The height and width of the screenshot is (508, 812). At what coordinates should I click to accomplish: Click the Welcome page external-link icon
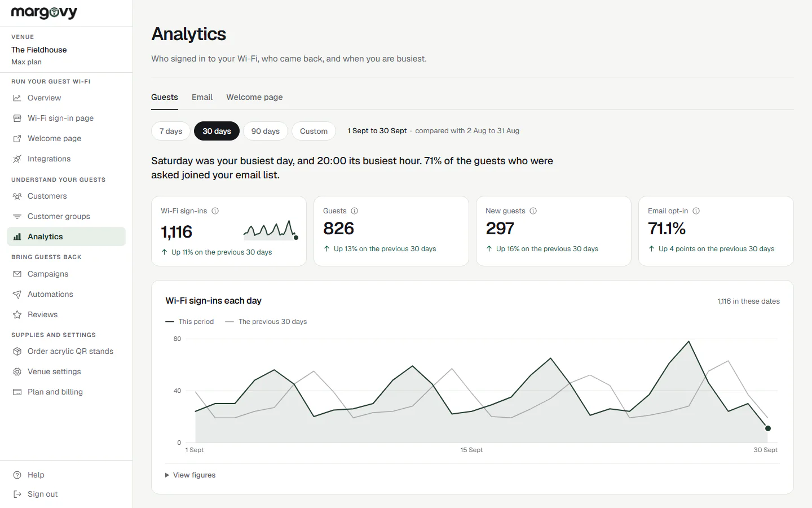pyautogui.click(x=17, y=138)
